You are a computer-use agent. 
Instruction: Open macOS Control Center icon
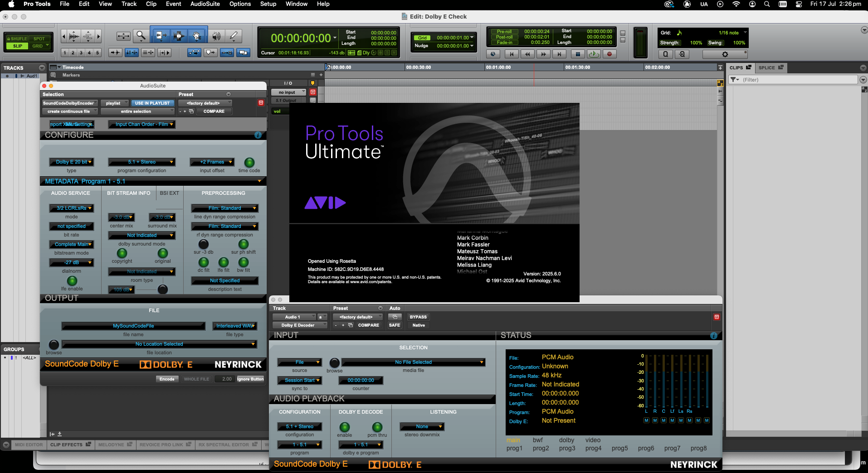(x=799, y=4)
